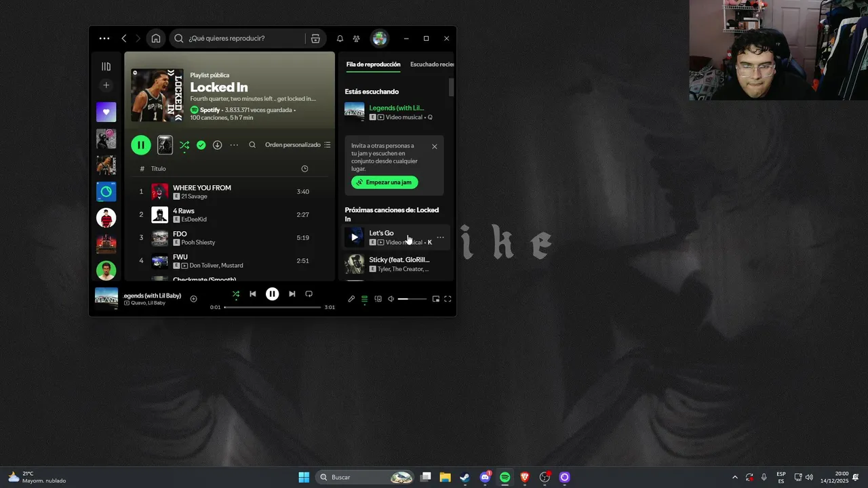The height and width of the screenshot is (488, 868).
Task: Go to Spotify Home
Action: (x=156, y=39)
